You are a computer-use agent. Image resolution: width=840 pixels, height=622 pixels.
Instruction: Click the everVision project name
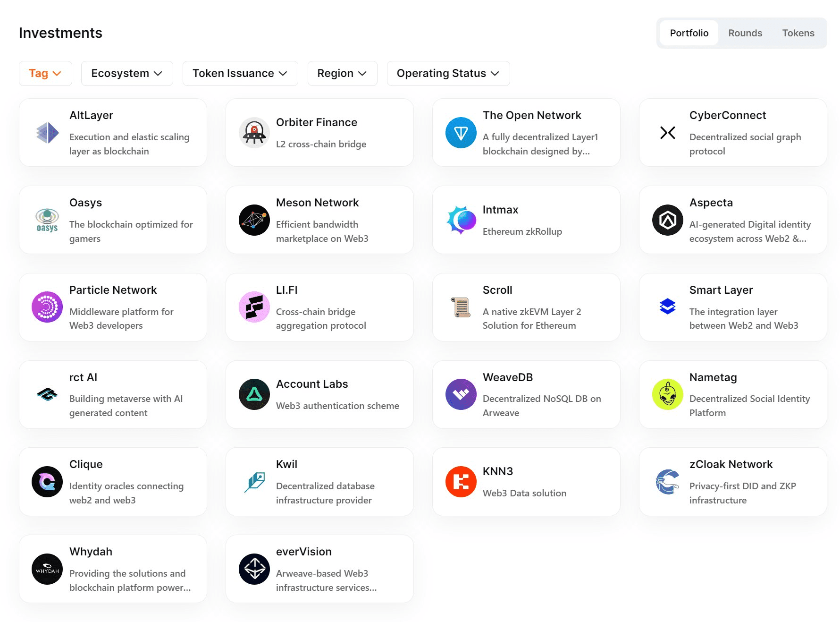pyautogui.click(x=304, y=552)
